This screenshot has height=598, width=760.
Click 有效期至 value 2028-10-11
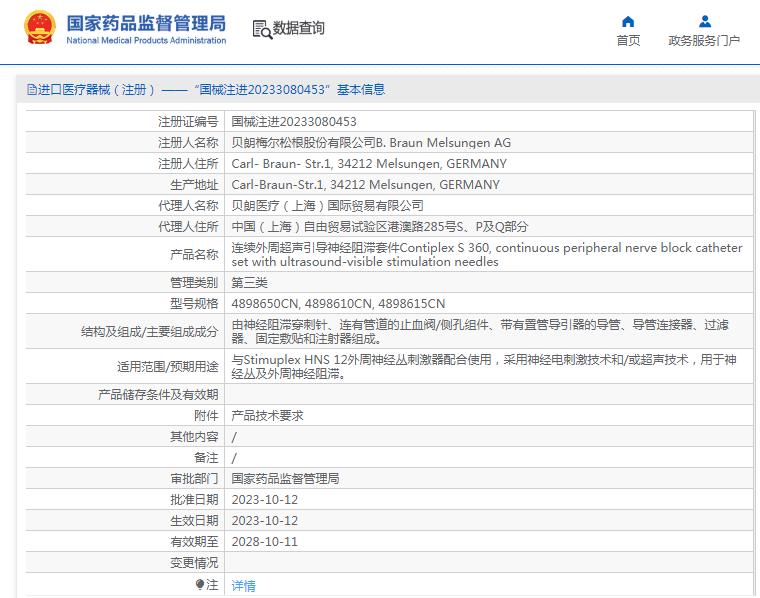point(265,541)
